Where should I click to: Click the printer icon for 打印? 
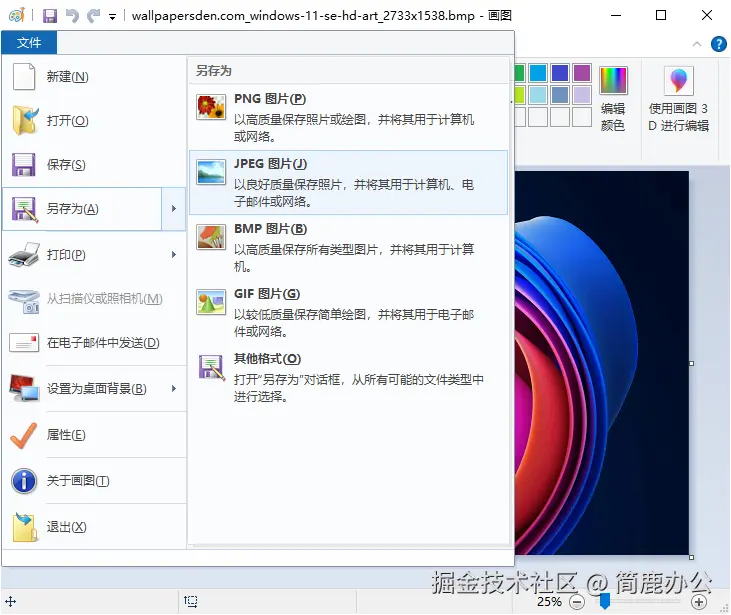tap(24, 255)
